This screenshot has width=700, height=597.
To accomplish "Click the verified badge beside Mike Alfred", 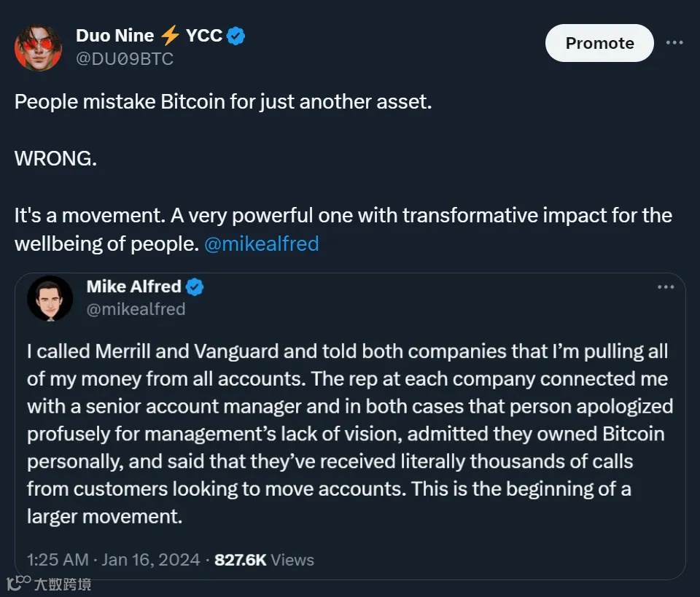I will 195,287.
